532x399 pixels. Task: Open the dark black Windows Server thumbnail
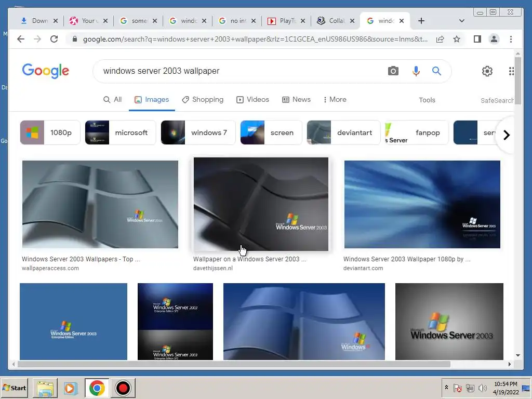[261, 204]
